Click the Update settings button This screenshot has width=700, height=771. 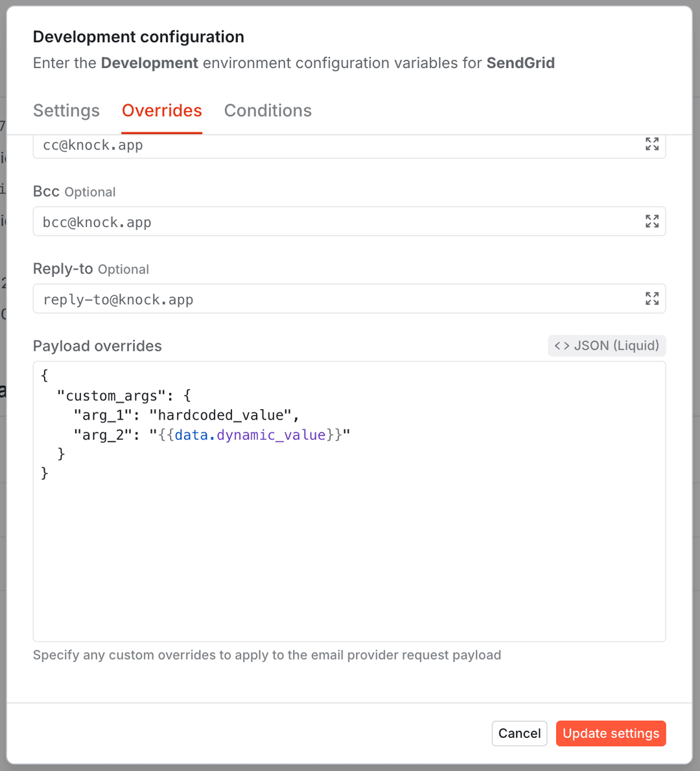[610, 733]
